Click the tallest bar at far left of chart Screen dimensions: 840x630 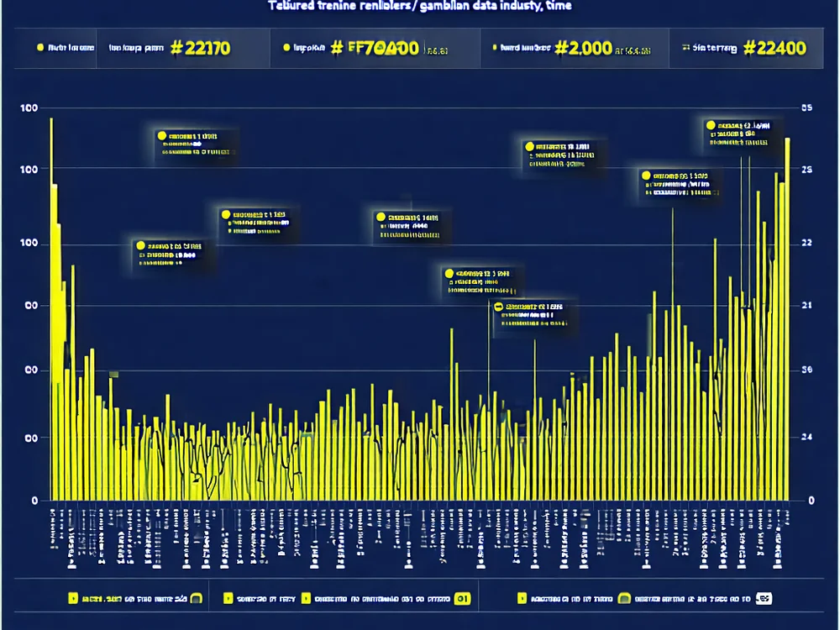[x=51, y=311]
